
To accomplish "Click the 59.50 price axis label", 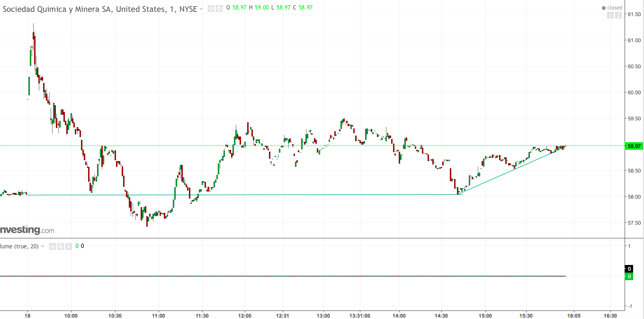I will [x=634, y=118].
